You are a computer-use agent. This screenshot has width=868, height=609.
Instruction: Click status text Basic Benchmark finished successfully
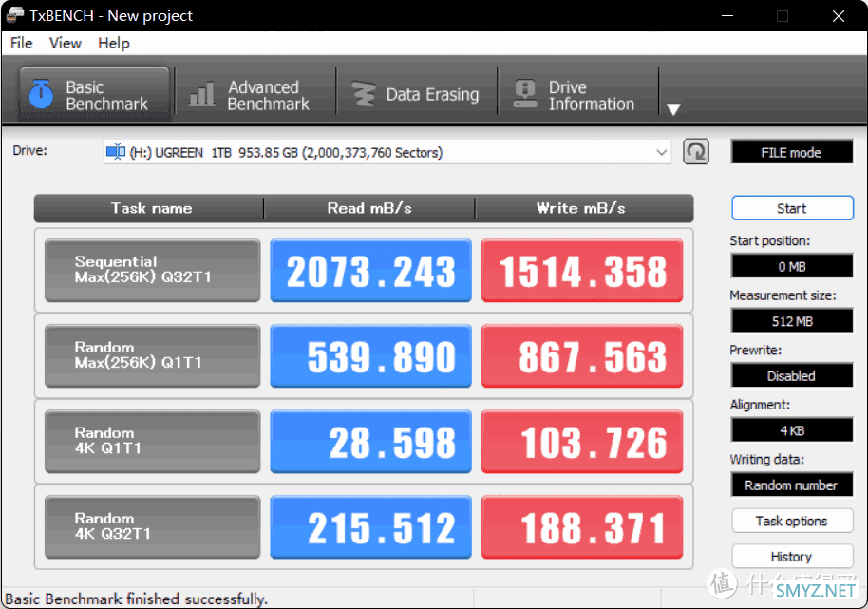136,599
